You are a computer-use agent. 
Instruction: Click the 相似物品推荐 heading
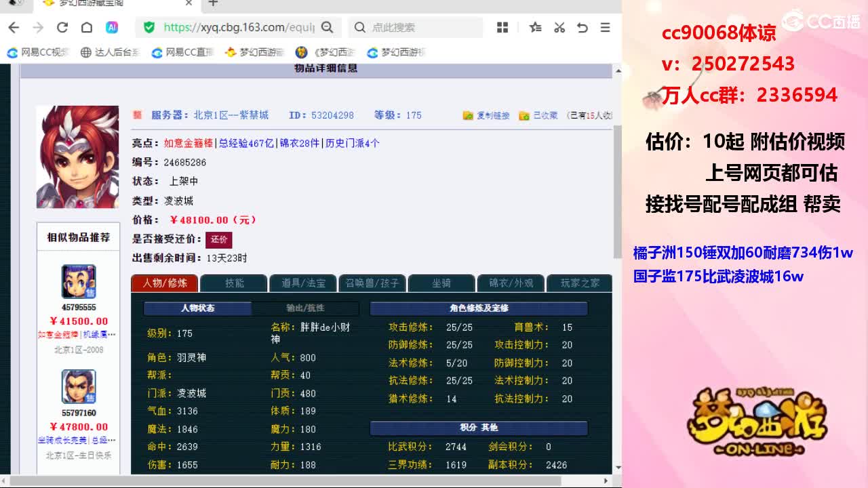tap(78, 238)
